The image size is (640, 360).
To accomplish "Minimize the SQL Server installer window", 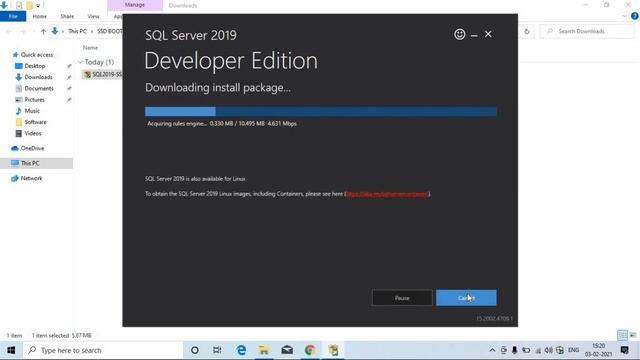I will pos(474,35).
